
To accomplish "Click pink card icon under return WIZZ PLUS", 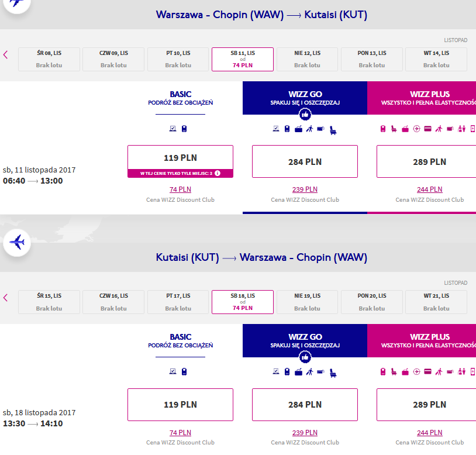I will 427,371.
